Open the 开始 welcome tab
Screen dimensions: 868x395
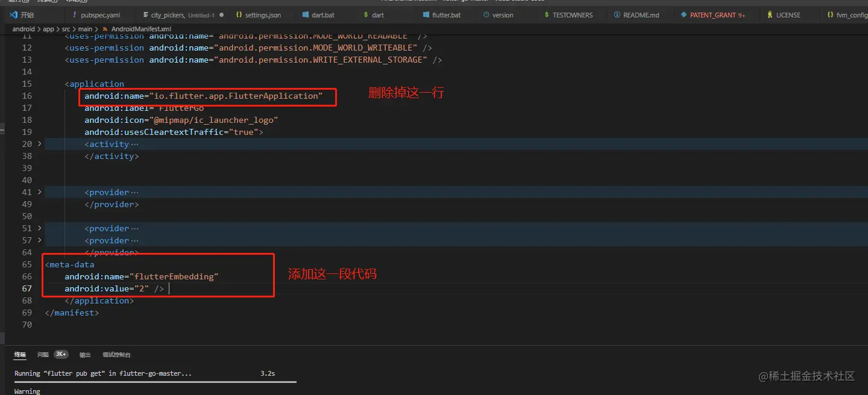22,15
